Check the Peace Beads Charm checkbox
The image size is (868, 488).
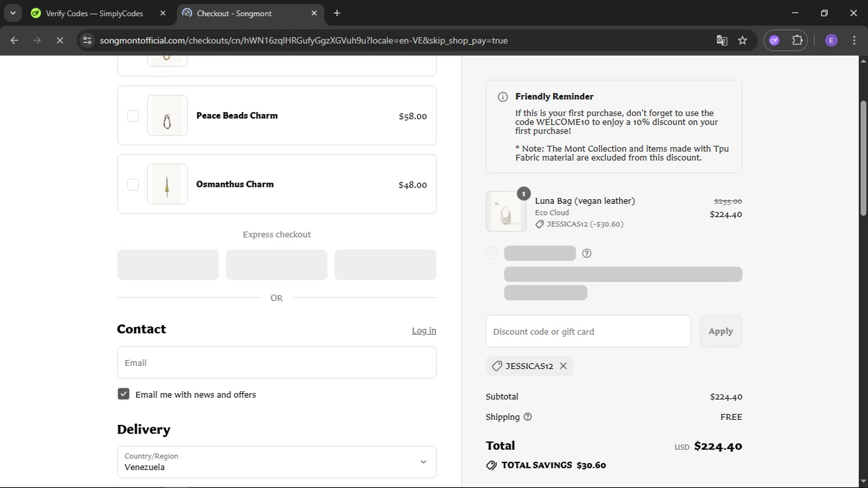(x=133, y=116)
